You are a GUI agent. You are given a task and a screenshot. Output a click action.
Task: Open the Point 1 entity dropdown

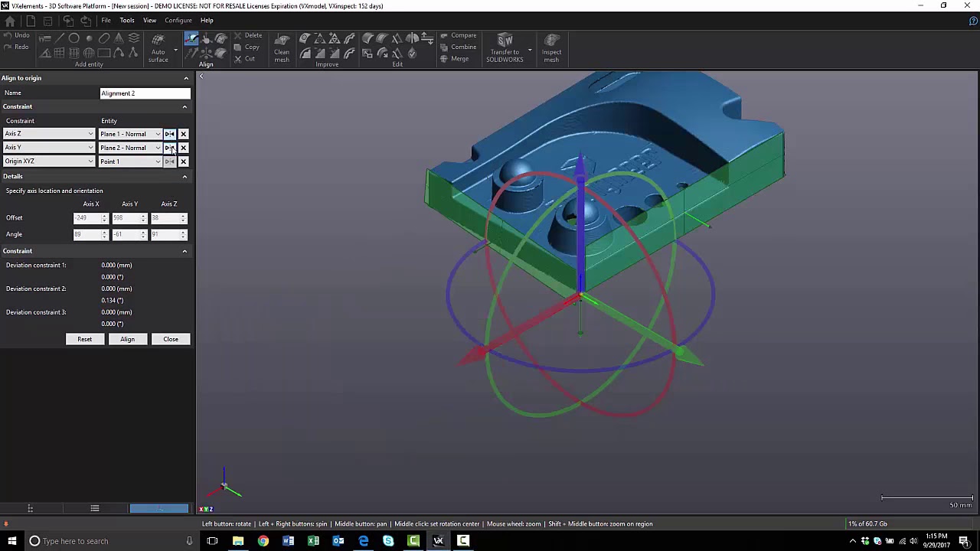pyautogui.click(x=130, y=161)
